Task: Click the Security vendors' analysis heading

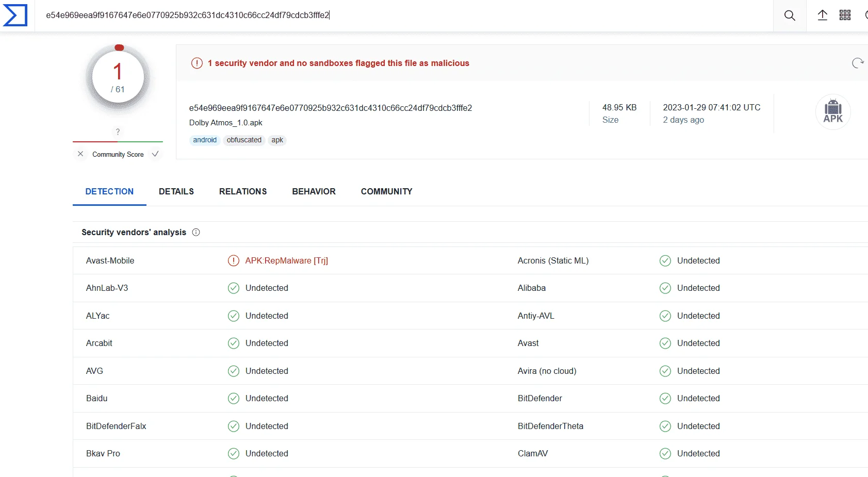Action: [134, 232]
